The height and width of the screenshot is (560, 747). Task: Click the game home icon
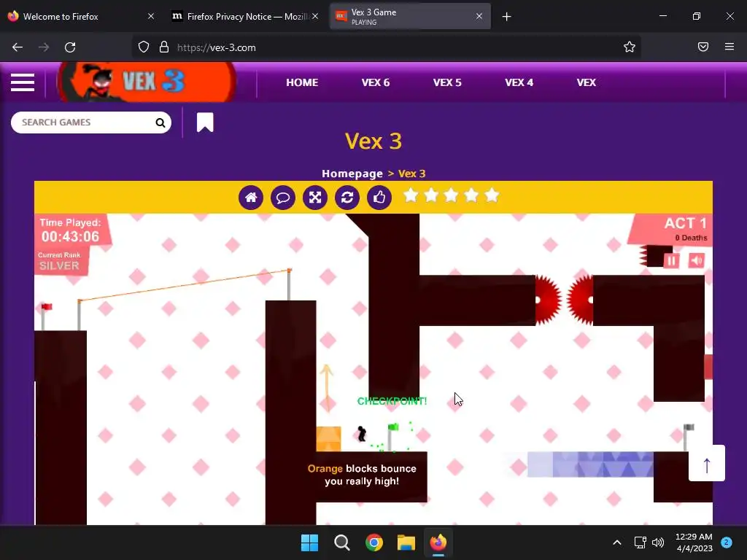click(x=251, y=197)
